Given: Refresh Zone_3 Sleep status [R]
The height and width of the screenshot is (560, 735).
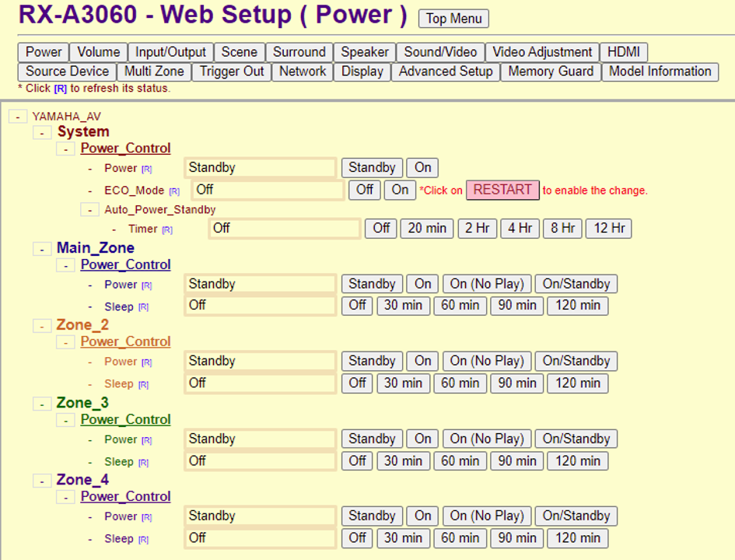Looking at the screenshot, I should point(143,463).
